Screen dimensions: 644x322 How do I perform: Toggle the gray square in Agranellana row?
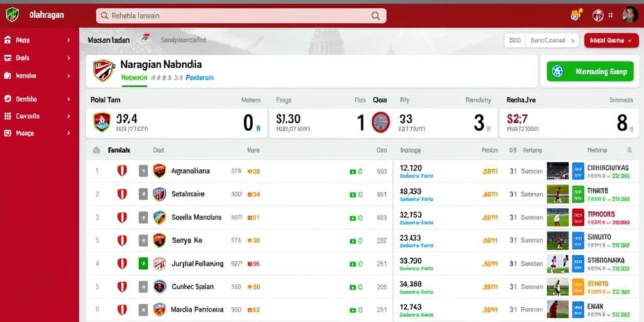coord(143,171)
